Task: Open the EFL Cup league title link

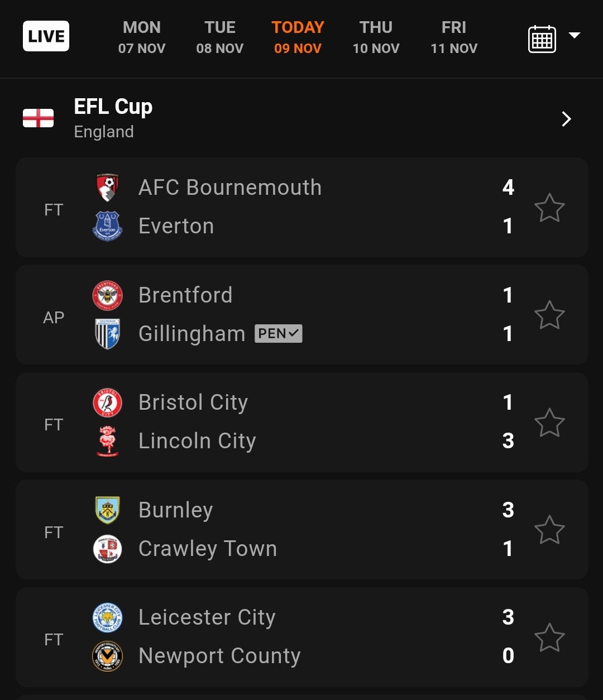Action: coord(113,107)
